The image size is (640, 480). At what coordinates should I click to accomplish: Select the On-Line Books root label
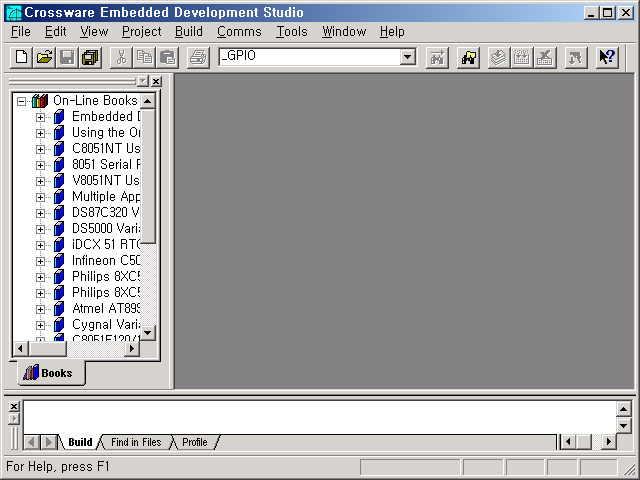(95, 100)
